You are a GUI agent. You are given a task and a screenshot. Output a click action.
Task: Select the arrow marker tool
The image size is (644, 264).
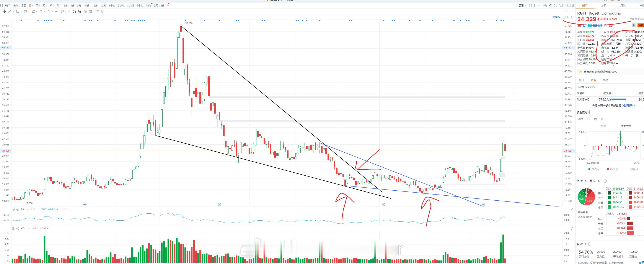pyautogui.click(x=49, y=11)
